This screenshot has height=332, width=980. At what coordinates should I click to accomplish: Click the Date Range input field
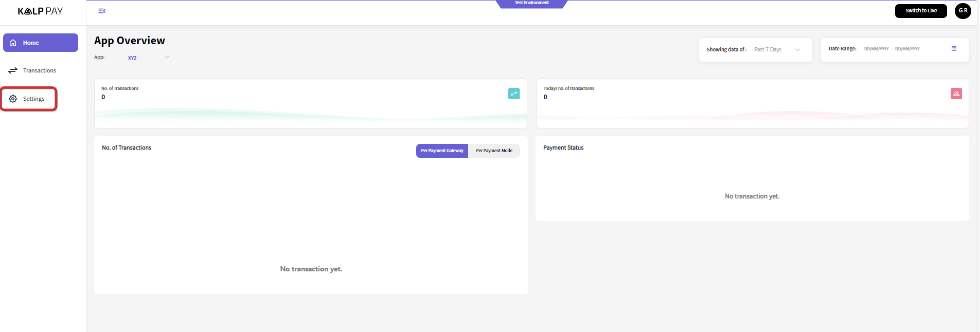pos(892,49)
